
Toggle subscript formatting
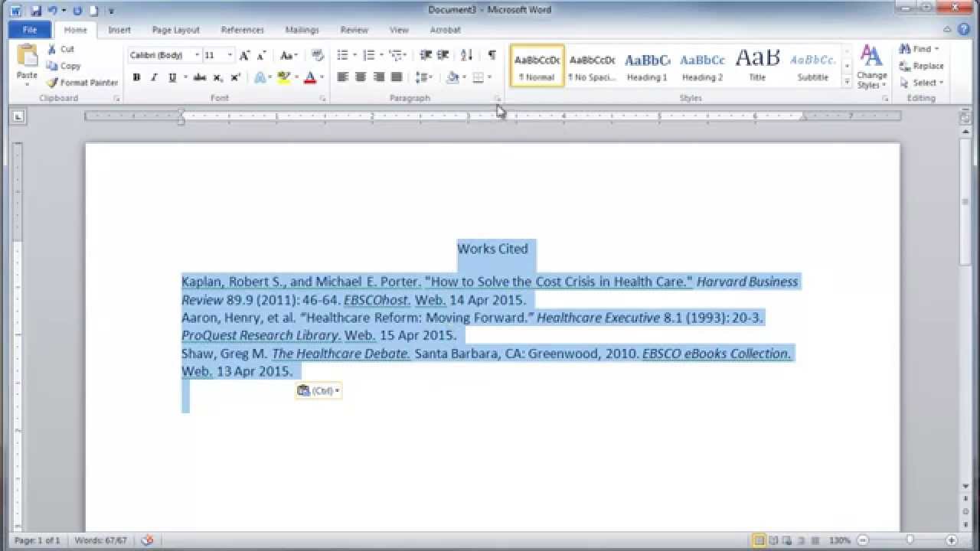point(217,77)
